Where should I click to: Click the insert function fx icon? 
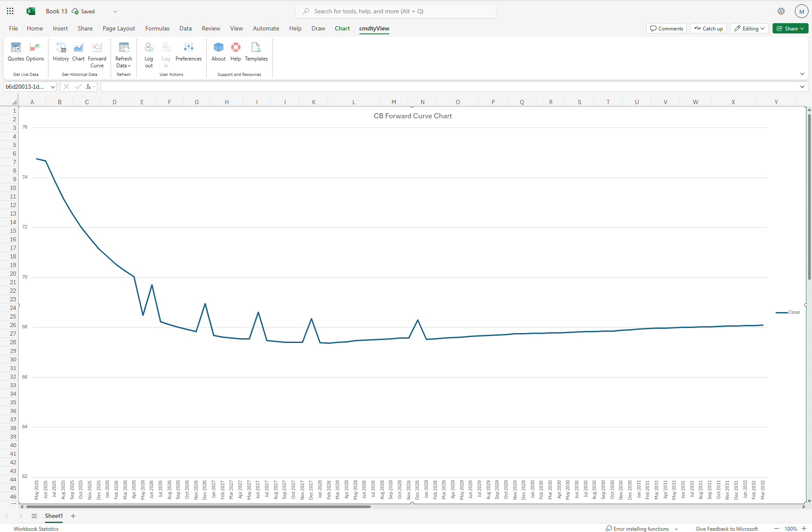[x=88, y=87]
